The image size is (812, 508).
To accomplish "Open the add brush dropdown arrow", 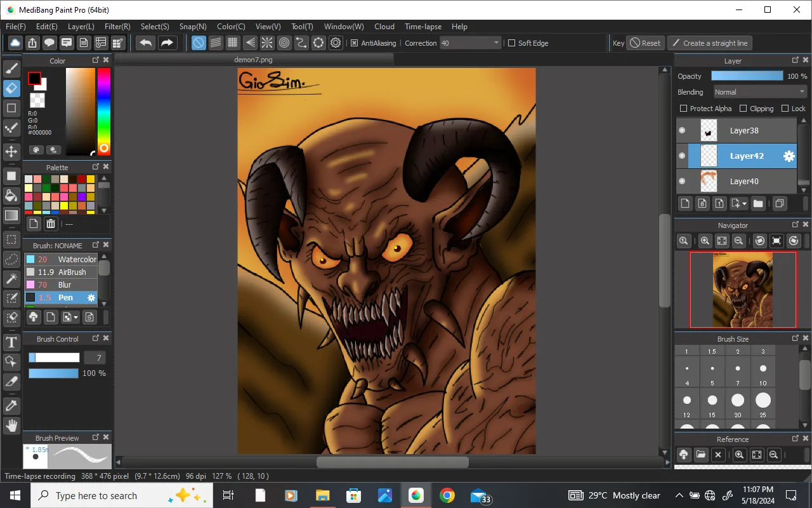I will click(76, 317).
